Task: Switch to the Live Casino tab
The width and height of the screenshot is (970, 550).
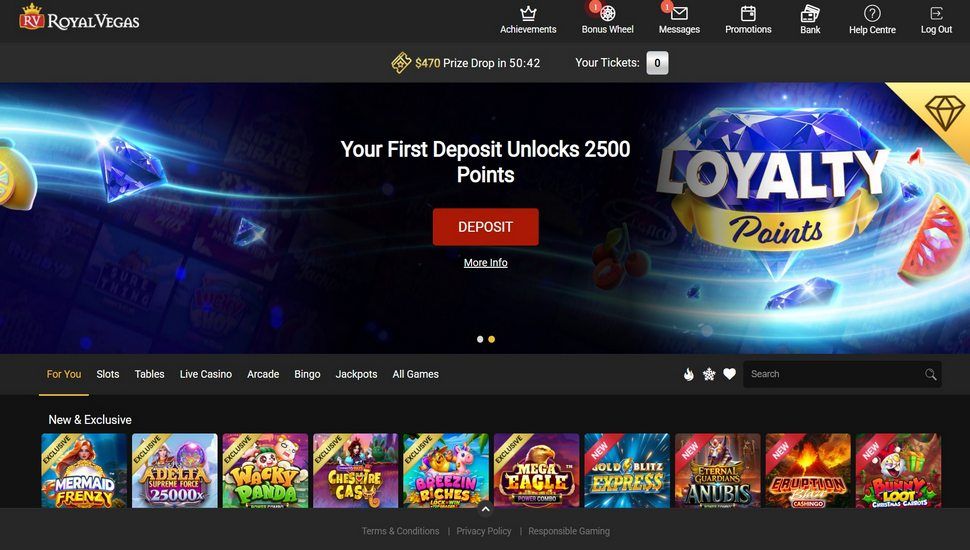Action: (205, 374)
